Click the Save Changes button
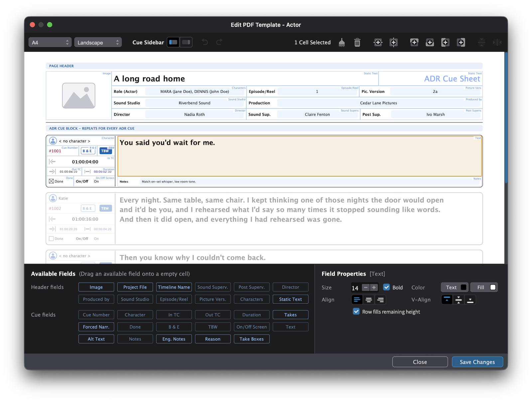This screenshot has height=402, width=532. click(x=477, y=362)
